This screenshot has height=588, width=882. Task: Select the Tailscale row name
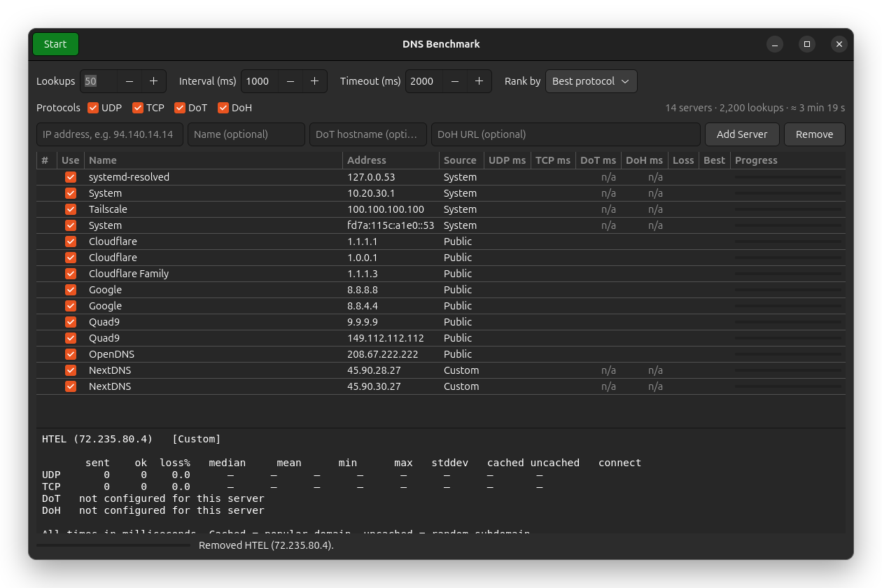point(108,209)
